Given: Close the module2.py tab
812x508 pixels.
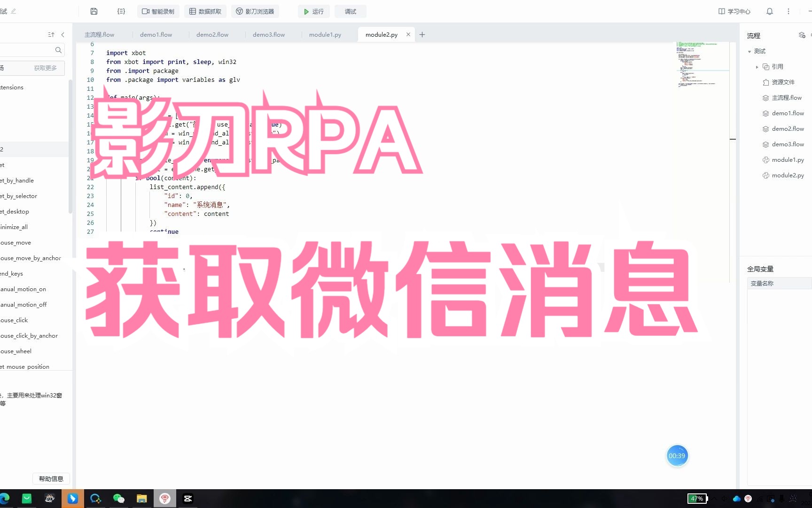Looking at the screenshot, I should coord(408,34).
